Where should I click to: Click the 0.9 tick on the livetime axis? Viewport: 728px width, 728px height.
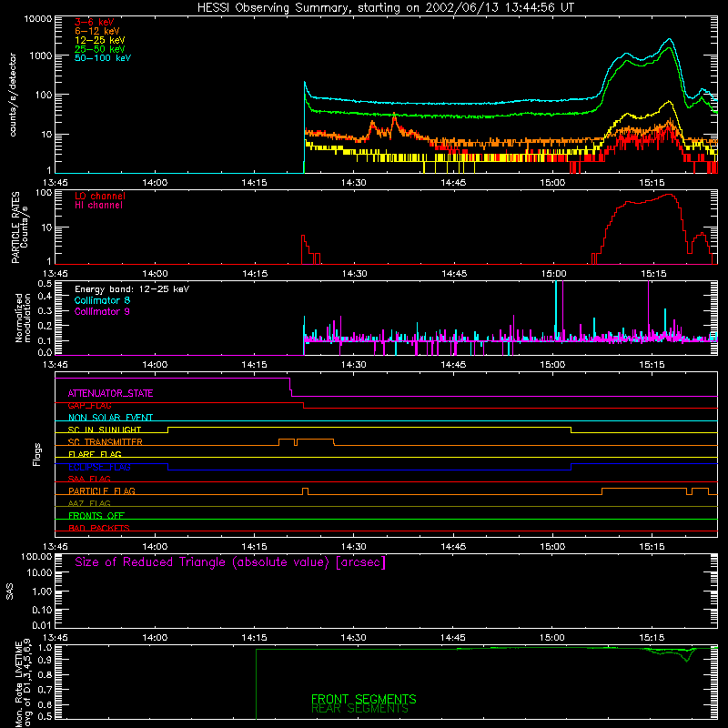pos(45,659)
